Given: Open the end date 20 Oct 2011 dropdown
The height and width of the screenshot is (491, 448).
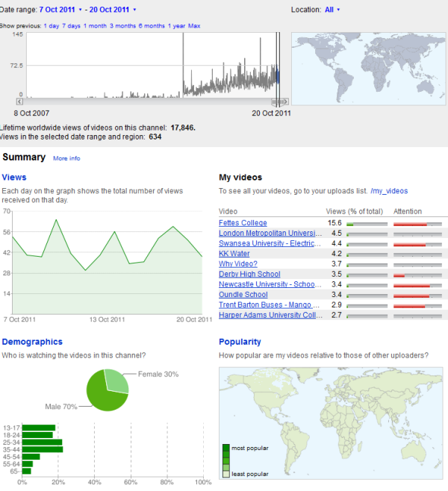Looking at the screenshot, I should (x=113, y=10).
